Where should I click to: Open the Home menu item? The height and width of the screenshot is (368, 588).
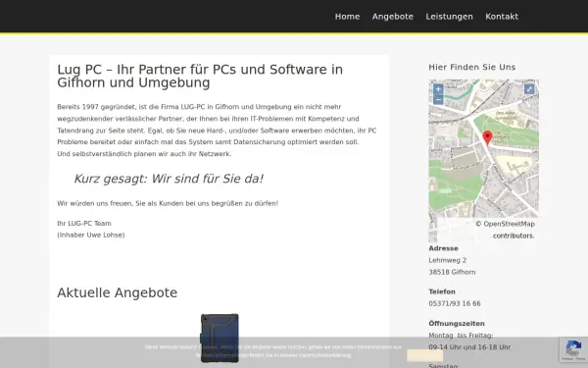tap(347, 17)
